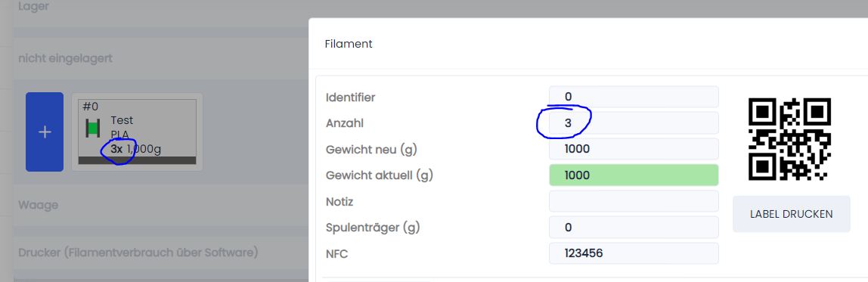Click the green spool icon on Test card
Screen dimensions: 868x282
pos(92,129)
